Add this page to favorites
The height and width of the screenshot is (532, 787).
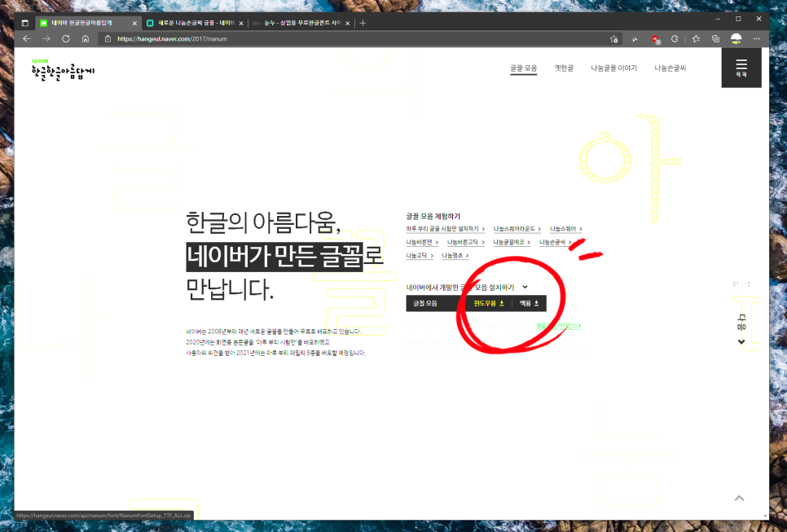[613, 38]
